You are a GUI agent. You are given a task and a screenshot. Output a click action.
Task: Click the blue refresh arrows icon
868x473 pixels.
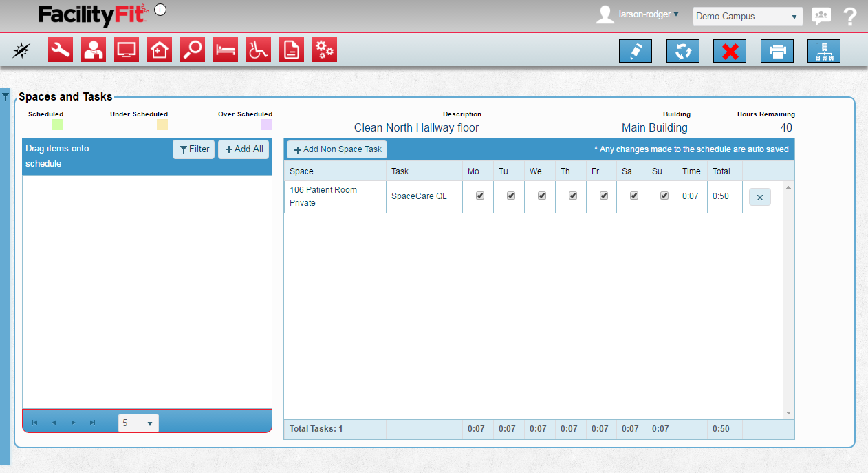[x=683, y=51]
